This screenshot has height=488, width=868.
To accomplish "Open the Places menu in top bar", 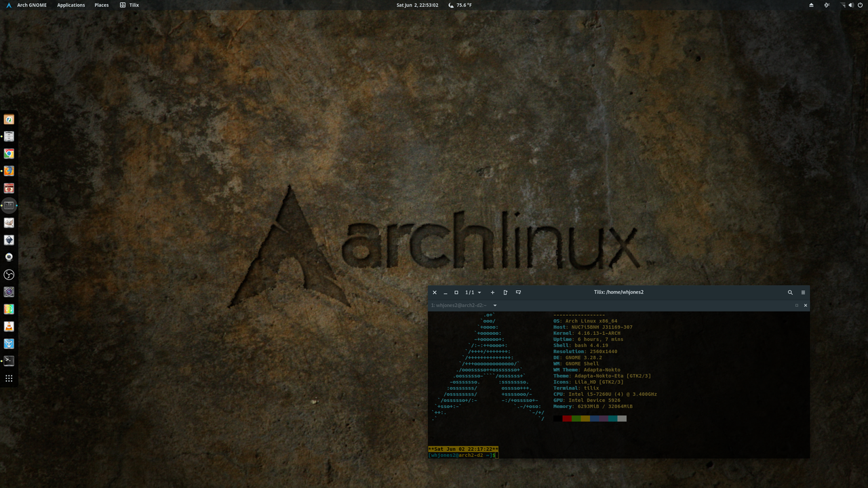I will [102, 5].
